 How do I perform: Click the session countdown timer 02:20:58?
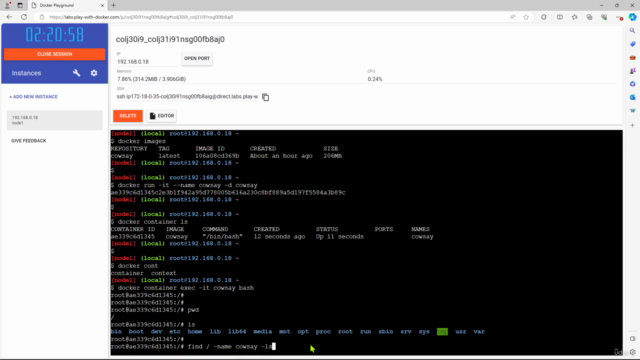[x=55, y=35]
